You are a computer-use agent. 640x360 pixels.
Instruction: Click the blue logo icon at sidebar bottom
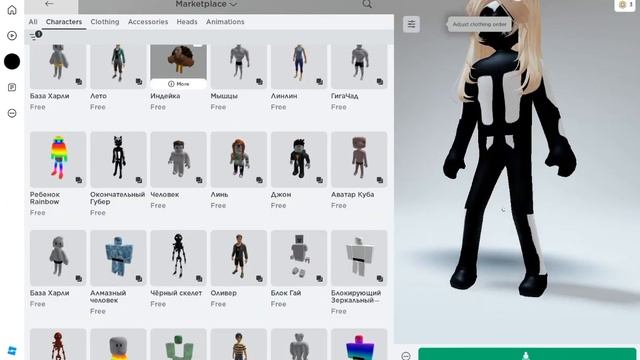pyautogui.click(x=12, y=351)
